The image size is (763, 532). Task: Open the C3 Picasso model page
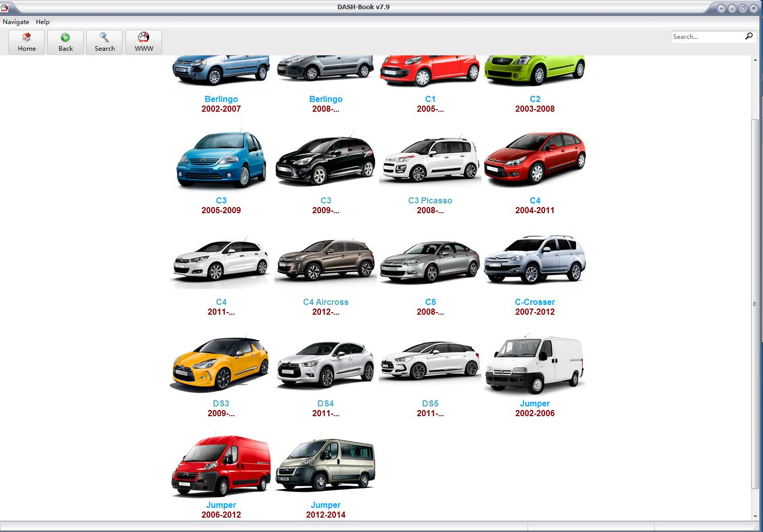(430, 200)
